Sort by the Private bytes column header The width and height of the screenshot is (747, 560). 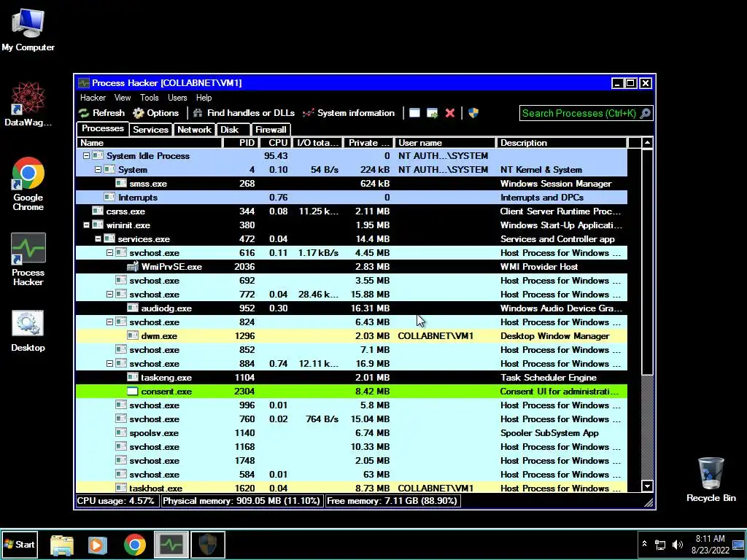tap(368, 143)
